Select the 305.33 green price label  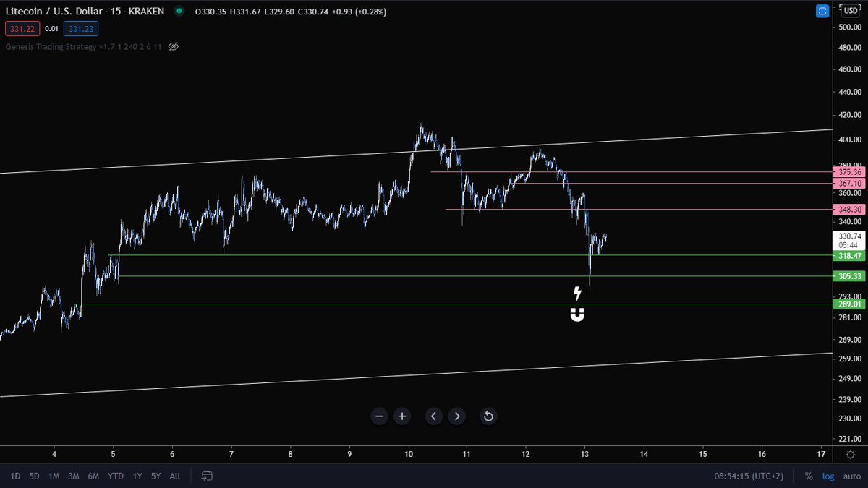tap(850, 276)
